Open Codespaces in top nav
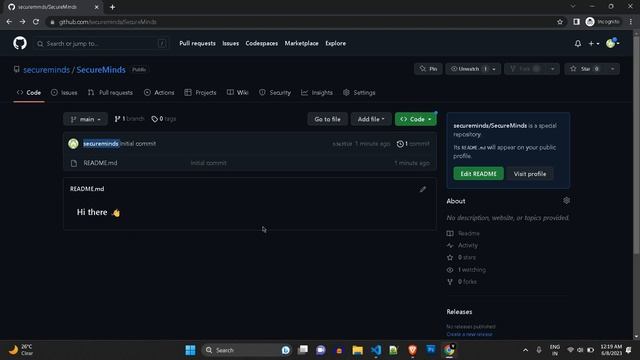 click(x=262, y=43)
